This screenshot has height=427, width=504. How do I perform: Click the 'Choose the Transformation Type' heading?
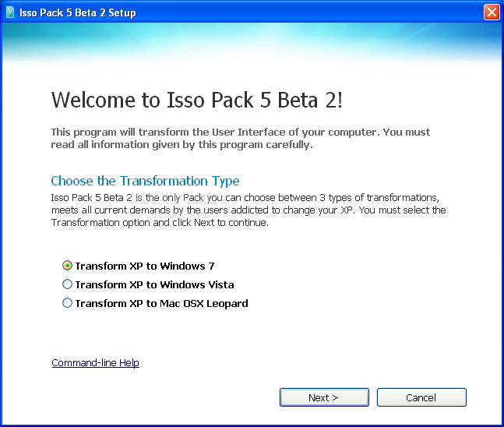tap(145, 181)
